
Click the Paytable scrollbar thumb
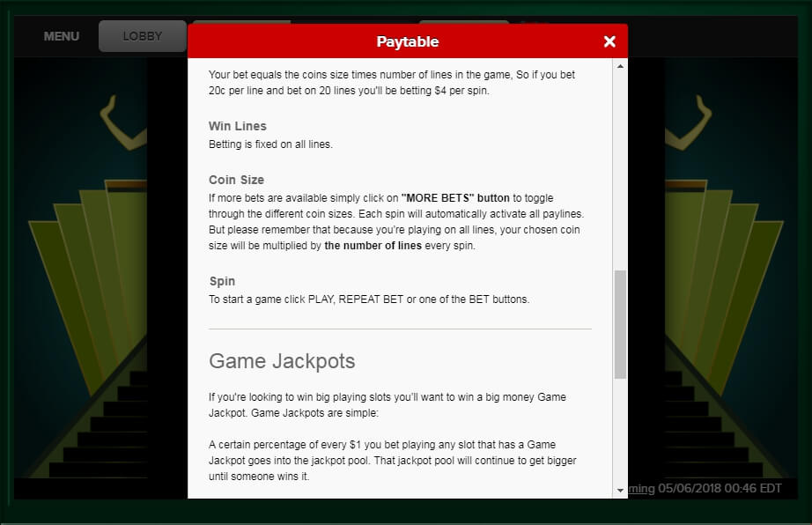coord(620,324)
